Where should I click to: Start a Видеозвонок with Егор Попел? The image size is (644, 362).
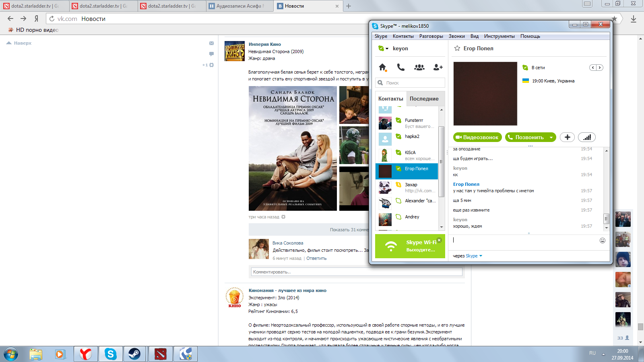[x=477, y=137]
